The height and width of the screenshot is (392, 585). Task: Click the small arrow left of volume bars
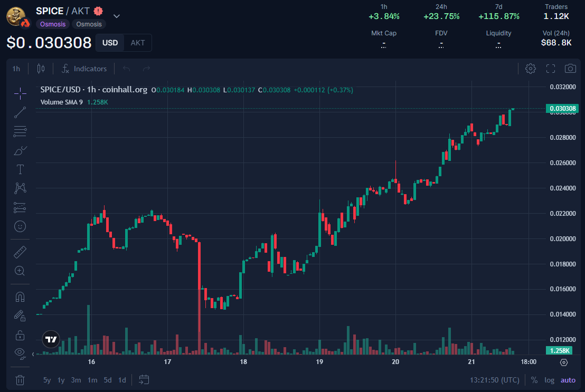(x=33, y=354)
